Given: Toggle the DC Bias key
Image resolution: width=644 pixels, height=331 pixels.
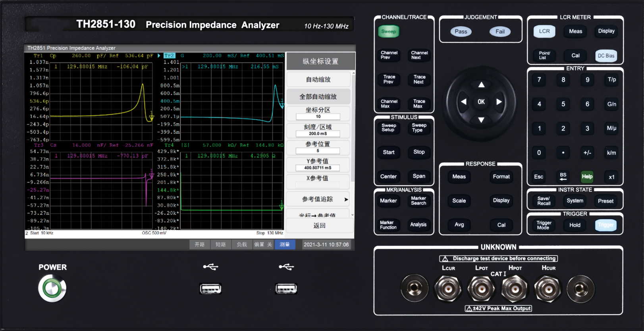Looking at the screenshot, I should click(606, 56).
